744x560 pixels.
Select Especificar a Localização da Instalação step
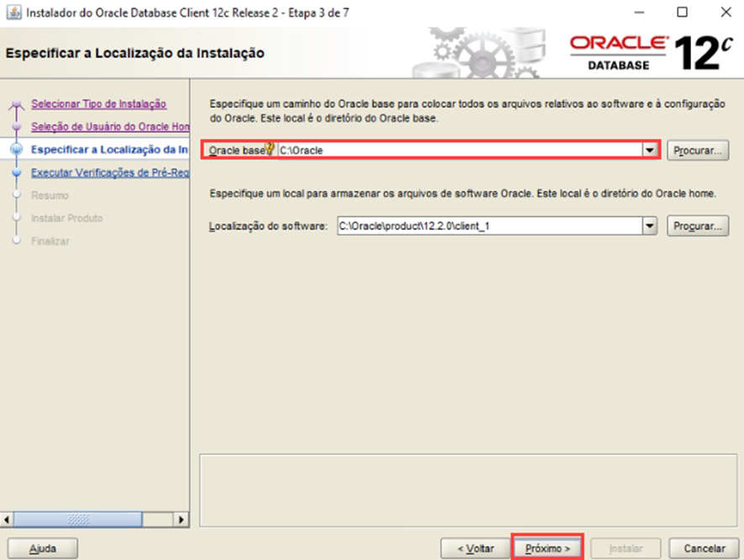pos(110,149)
